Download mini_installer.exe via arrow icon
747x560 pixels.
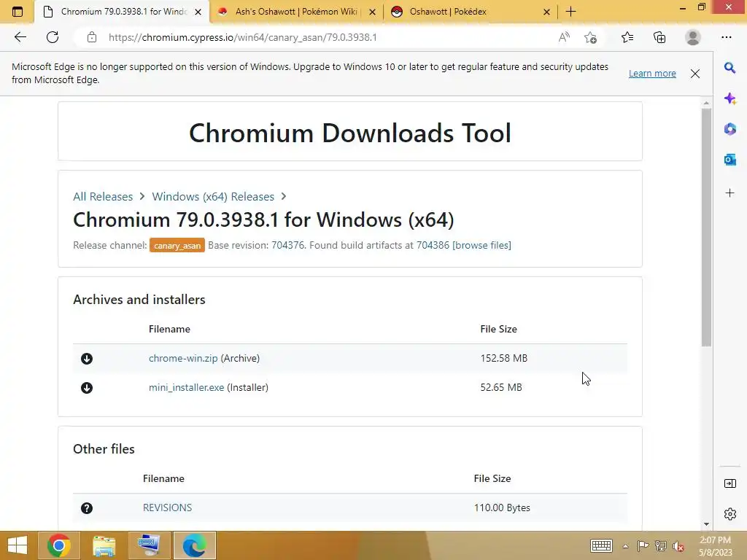[87, 388]
